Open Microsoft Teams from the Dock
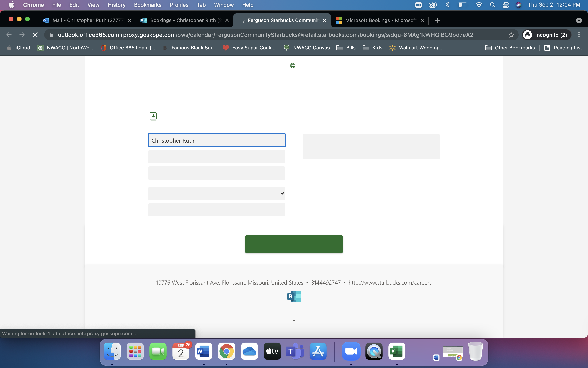Viewport: 588px width, 368px height. tap(295, 351)
